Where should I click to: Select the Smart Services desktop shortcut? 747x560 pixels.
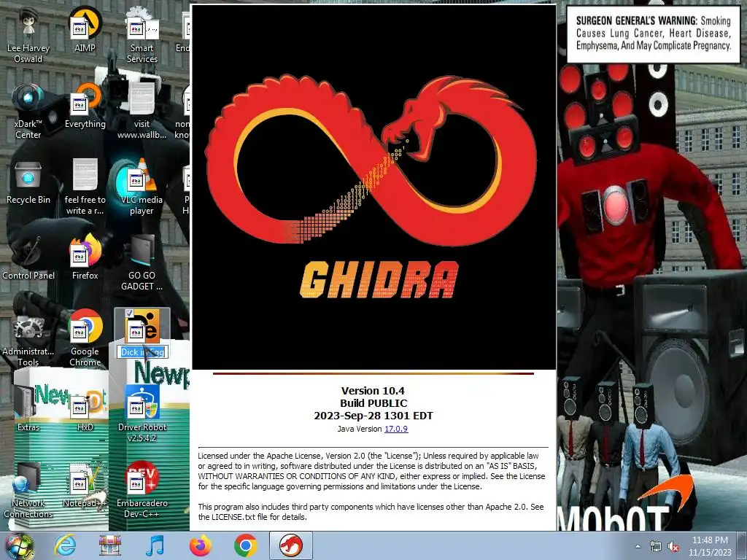coord(142,36)
